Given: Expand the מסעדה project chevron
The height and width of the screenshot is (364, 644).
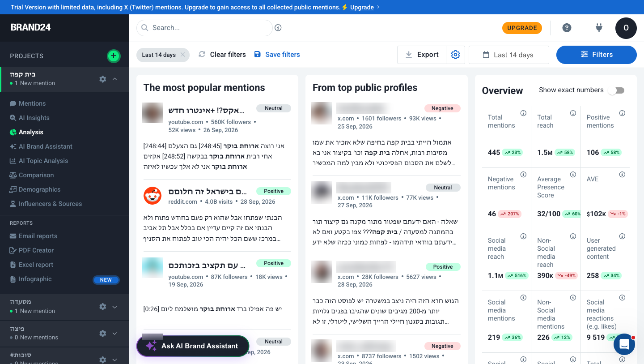Looking at the screenshot, I should (114, 307).
